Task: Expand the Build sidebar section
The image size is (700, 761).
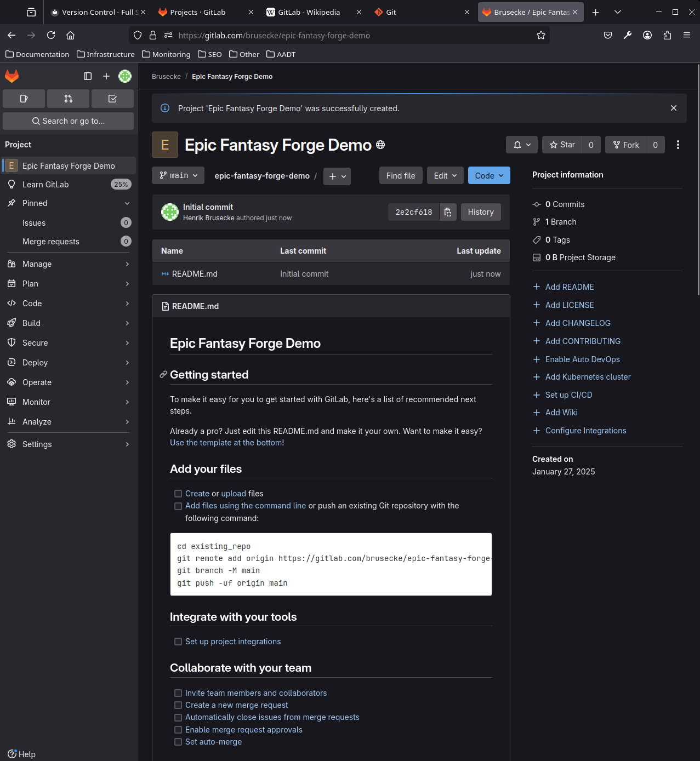Action: (69, 323)
